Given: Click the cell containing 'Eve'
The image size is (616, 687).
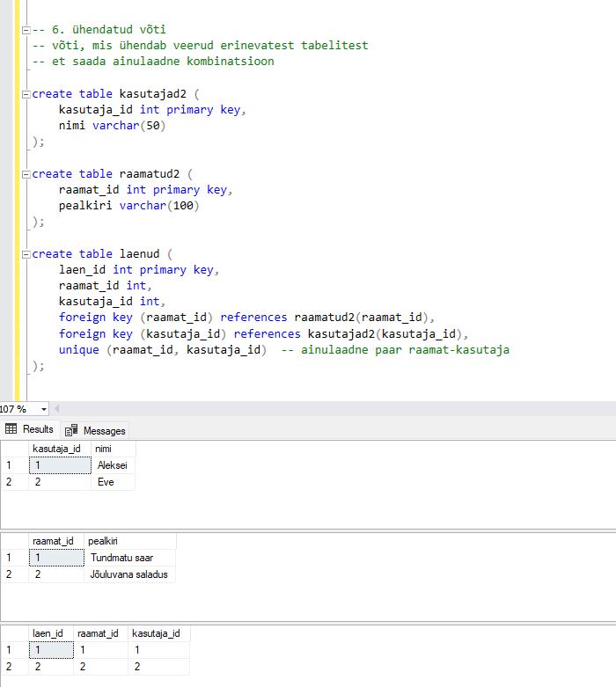Looking at the screenshot, I should click(106, 482).
